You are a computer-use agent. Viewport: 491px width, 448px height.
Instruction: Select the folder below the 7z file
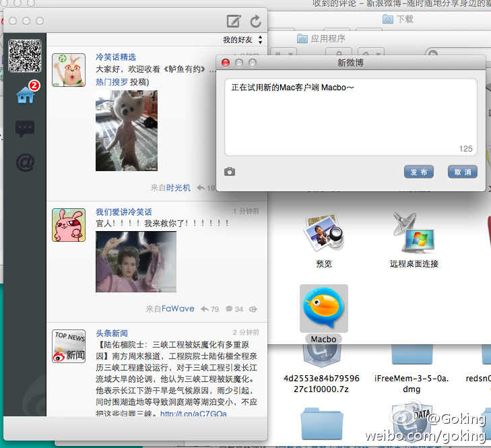point(322,424)
